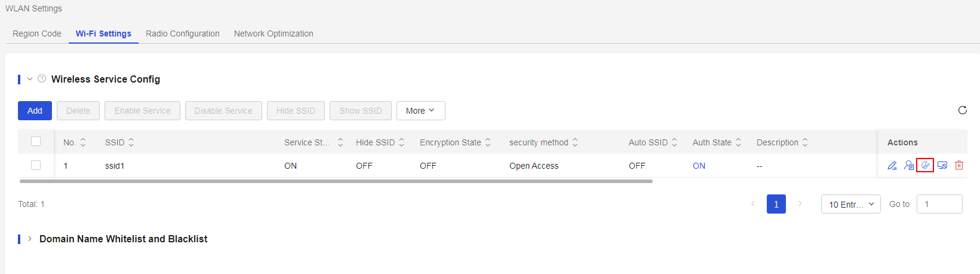The image size is (980, 274).
Task: Open user list icon for ssid1
Action: point(908,166)
